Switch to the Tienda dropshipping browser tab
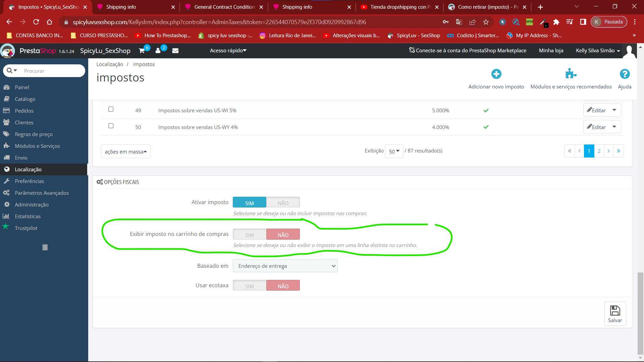This screenshot has height=362, width=644. [399, 7]
